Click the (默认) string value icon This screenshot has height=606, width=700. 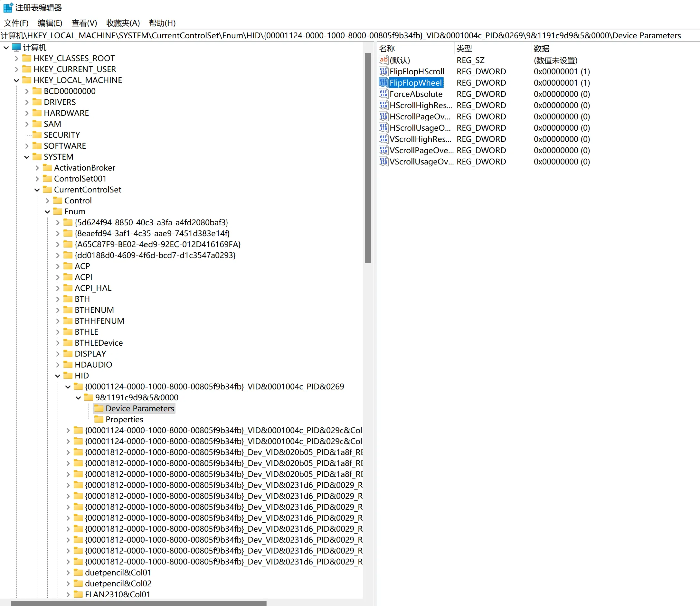(x=383, y=60)
